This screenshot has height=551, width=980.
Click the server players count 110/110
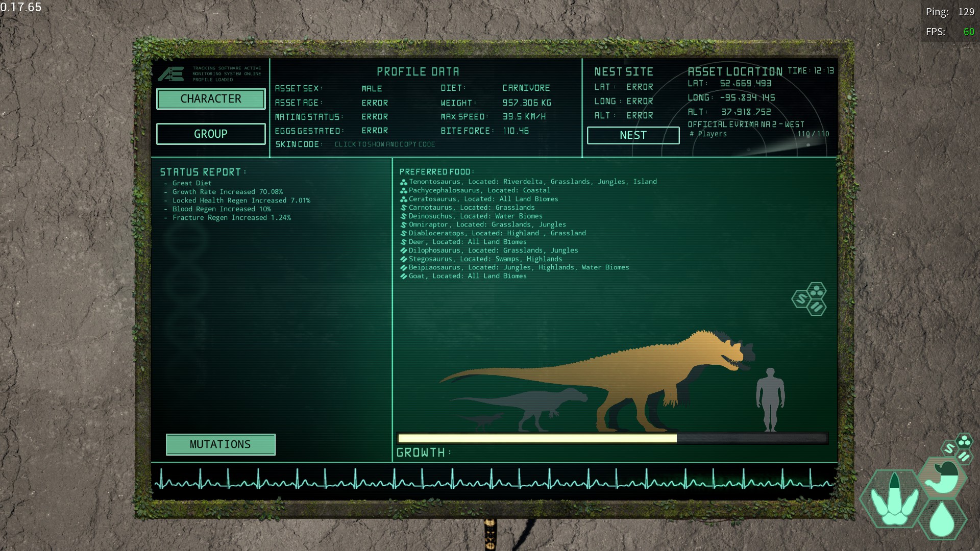813,134
